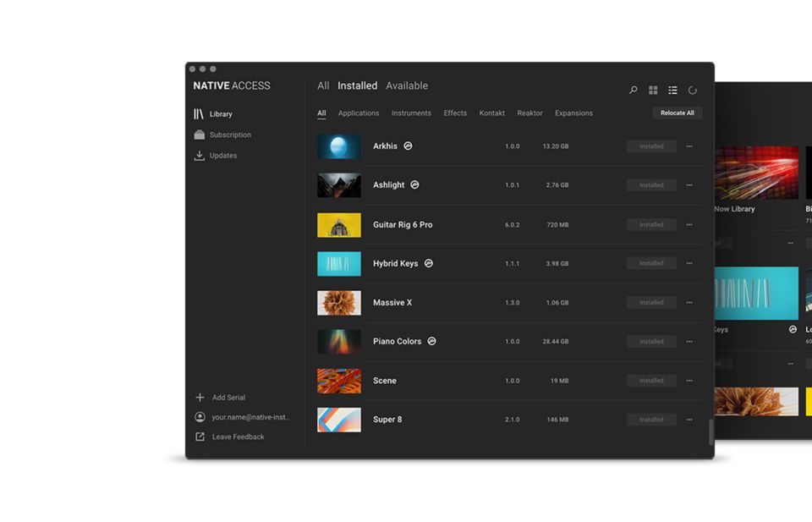Screen dimensions: 812x522
Task: Open more options for Massive X
Action: pyautogui.click(x=689, y=303)
